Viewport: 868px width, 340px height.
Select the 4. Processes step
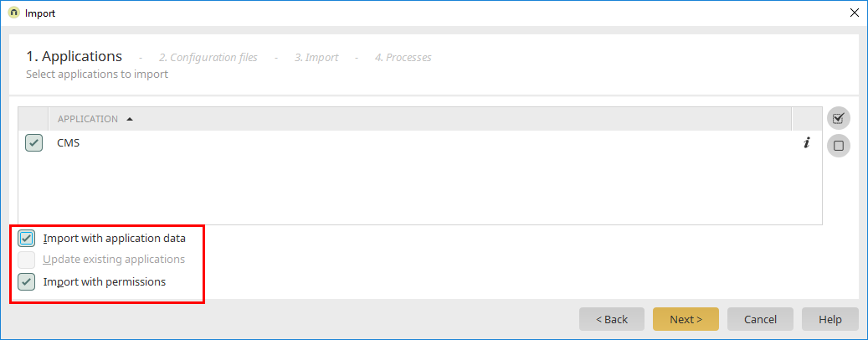403,58
